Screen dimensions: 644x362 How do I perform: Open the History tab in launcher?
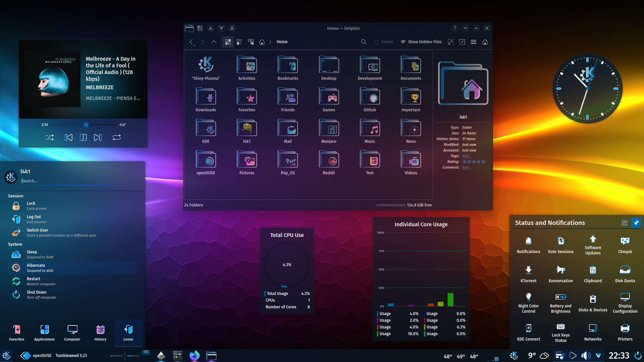[100, 333]
